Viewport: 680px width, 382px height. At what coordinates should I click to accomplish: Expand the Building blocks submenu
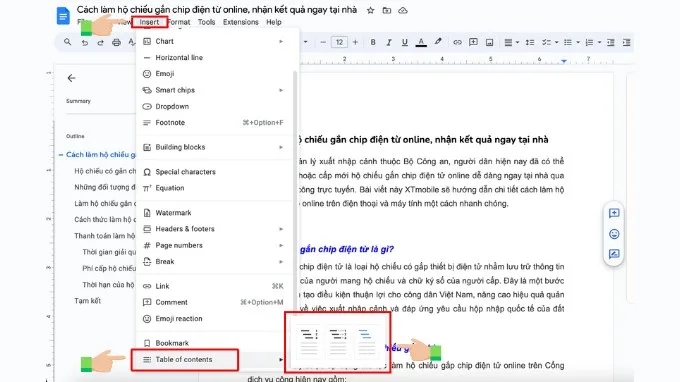[215, 147]
